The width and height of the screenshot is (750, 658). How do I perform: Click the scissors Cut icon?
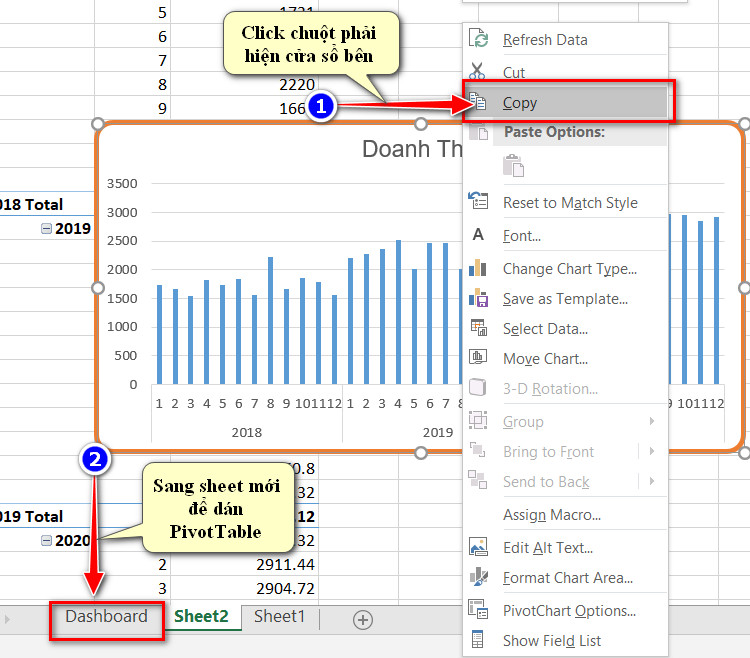click(477, 71)
